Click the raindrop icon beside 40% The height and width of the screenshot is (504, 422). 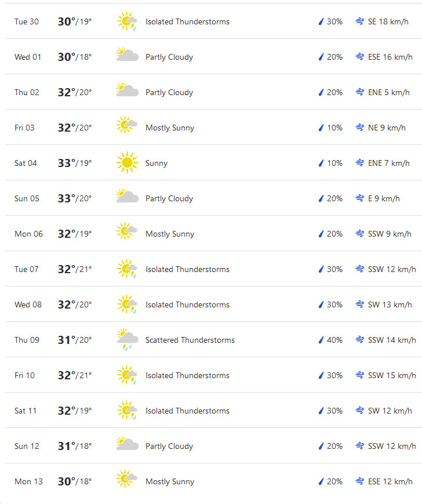pos(321,340)
